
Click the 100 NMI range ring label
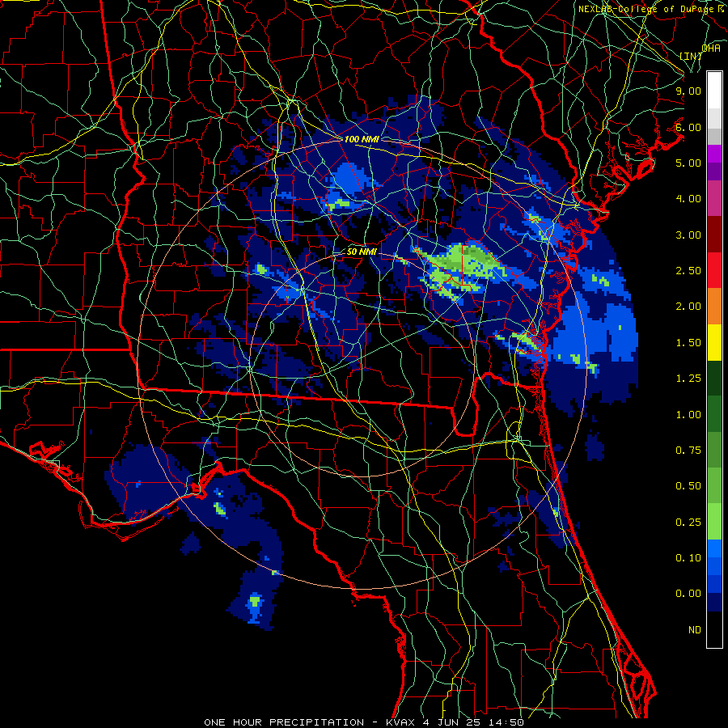(x=362, y=139)
